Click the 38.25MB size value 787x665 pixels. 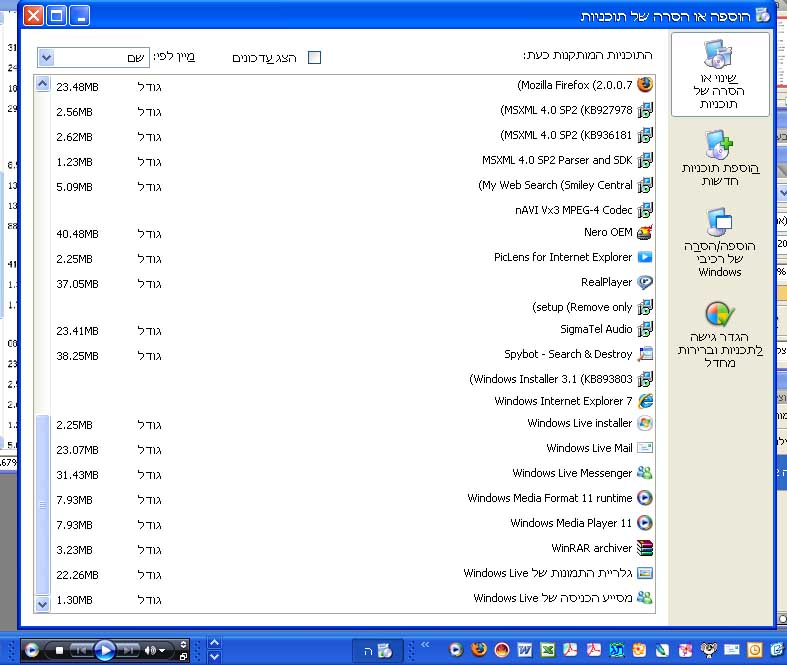(x=77, y=356)
